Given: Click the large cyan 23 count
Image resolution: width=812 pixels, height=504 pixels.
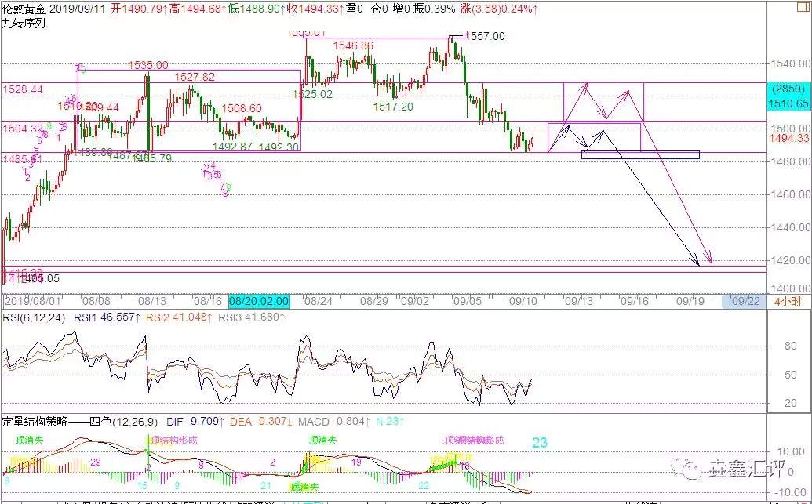Looking at the screenshot, I should (x=540, y=442).
